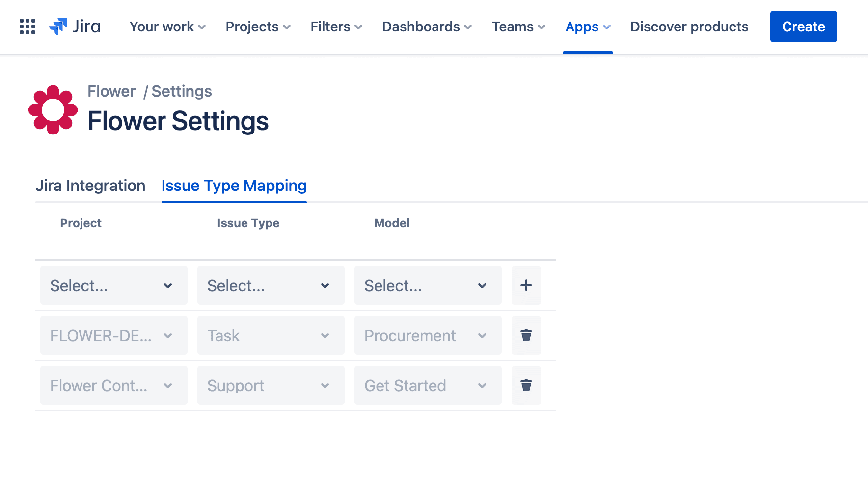This screenshot has height=484, width=868.
Task: Open the empty Model Select dropdown
Action: (x=428, y=285)
